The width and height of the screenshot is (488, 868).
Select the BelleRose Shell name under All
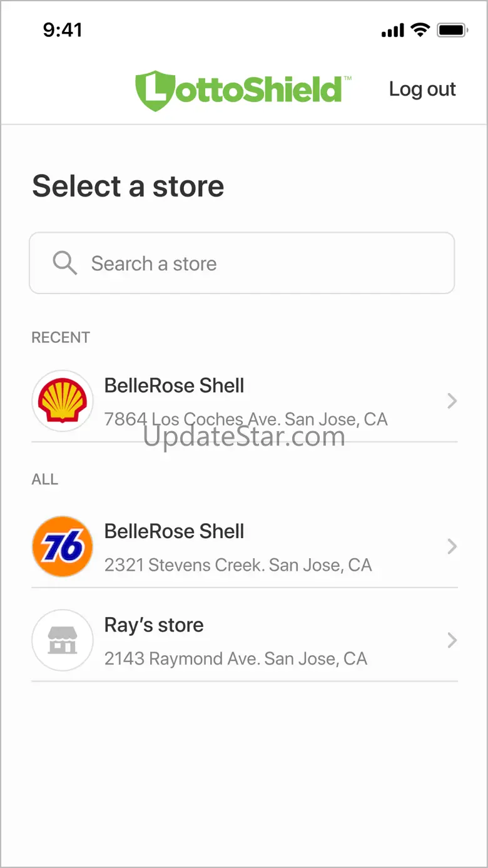click(x=174, y=531)
